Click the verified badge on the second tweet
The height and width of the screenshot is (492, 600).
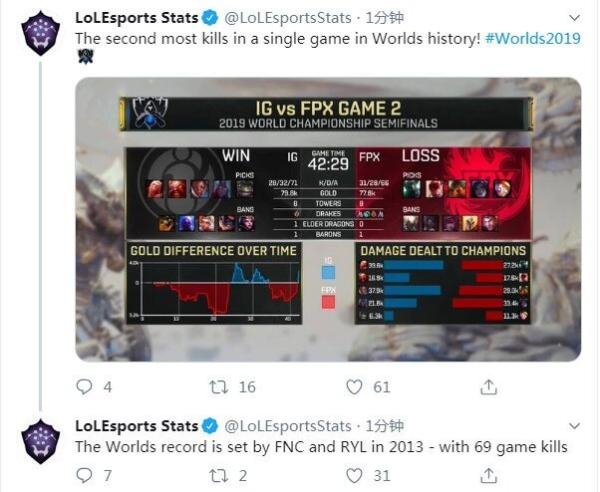210,426
